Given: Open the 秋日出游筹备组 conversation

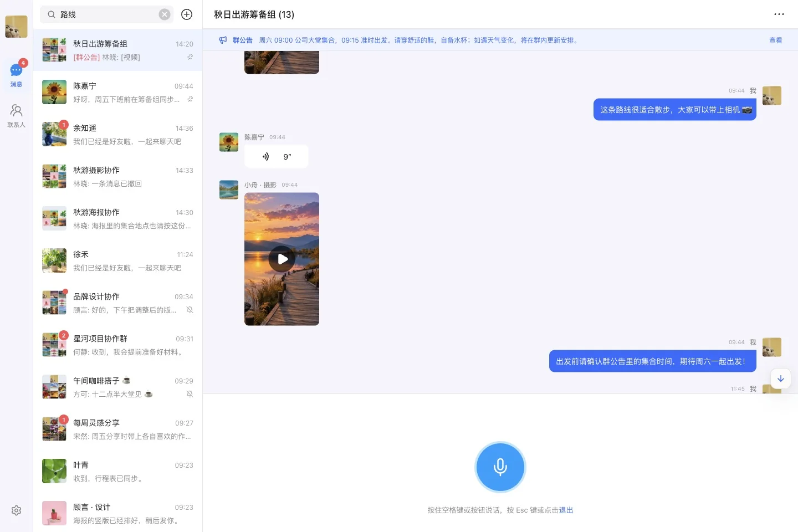Looking at the screenshot, I should coord(117,50).
